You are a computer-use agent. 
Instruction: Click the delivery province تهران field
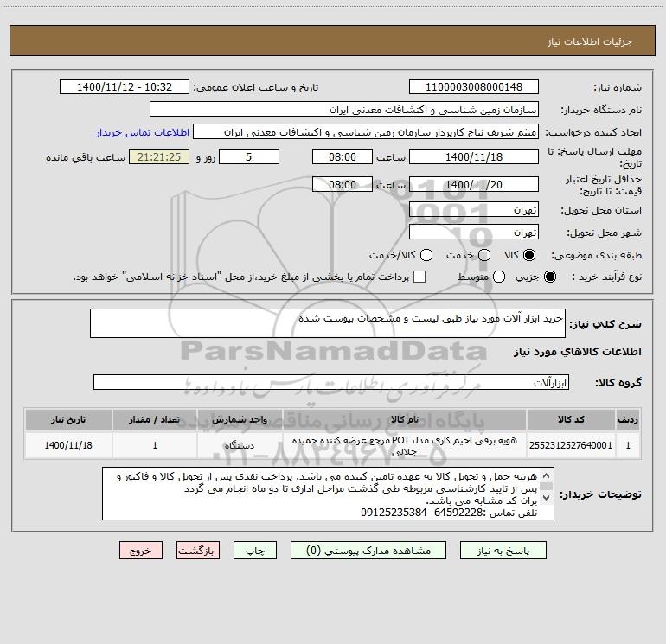click(474, 210)
